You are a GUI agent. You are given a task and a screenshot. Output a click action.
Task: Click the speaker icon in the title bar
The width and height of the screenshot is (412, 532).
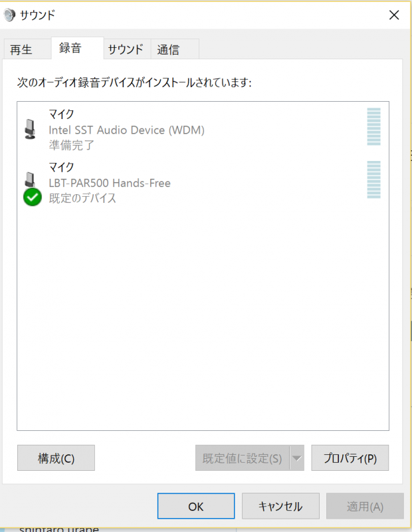(x=9, y=15)
